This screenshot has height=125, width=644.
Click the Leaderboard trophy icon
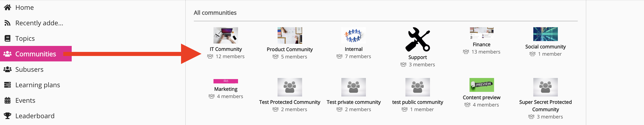coord(8,116)
